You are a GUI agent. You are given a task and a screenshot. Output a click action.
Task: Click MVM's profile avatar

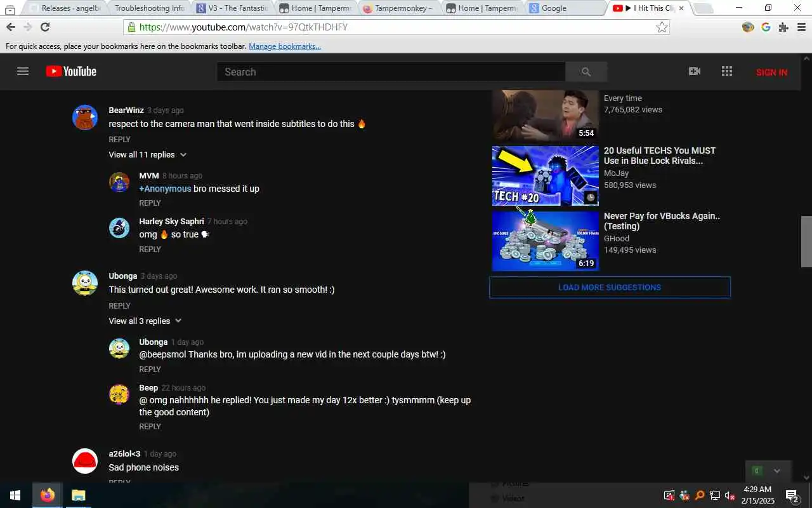tap(119, 182)
